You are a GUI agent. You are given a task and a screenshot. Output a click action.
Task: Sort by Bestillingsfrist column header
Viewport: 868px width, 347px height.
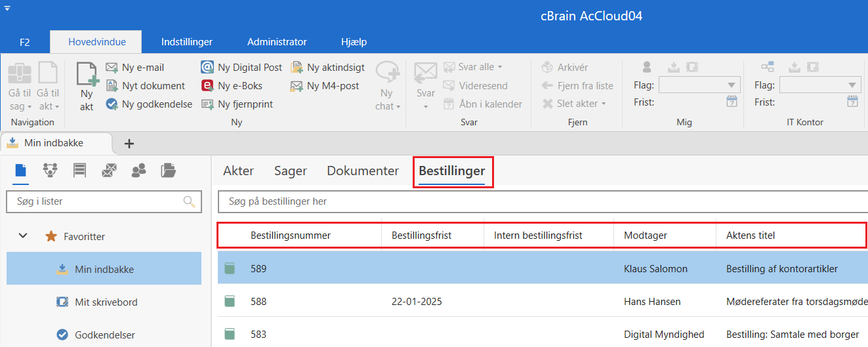pos(421,235)
